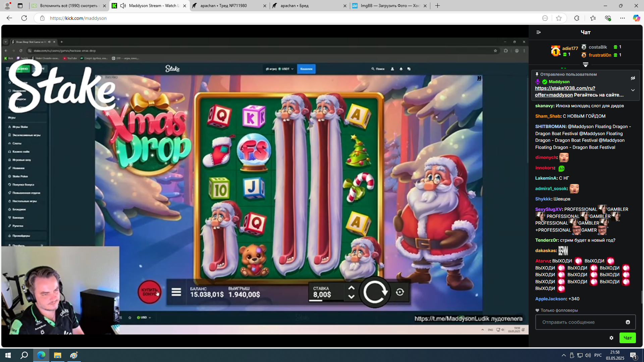The height and width of the screenshot is (362, 644).
Task: Open skanavy's user card in chat
Action: [544, 106]
